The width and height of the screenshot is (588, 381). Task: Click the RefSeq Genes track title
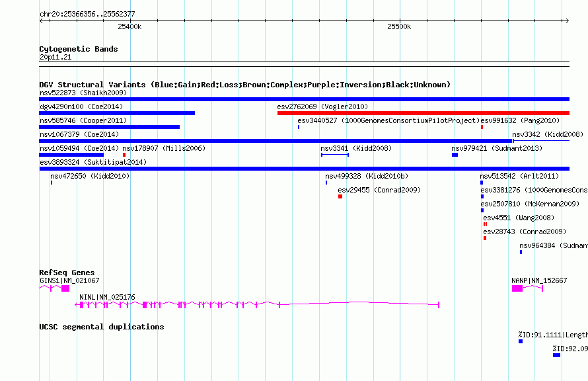(x=67, y=273)
